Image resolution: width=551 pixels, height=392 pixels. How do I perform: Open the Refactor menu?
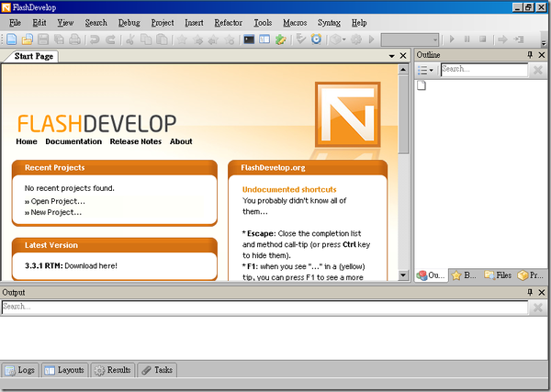pyautogui.click(x=229, y=21)
